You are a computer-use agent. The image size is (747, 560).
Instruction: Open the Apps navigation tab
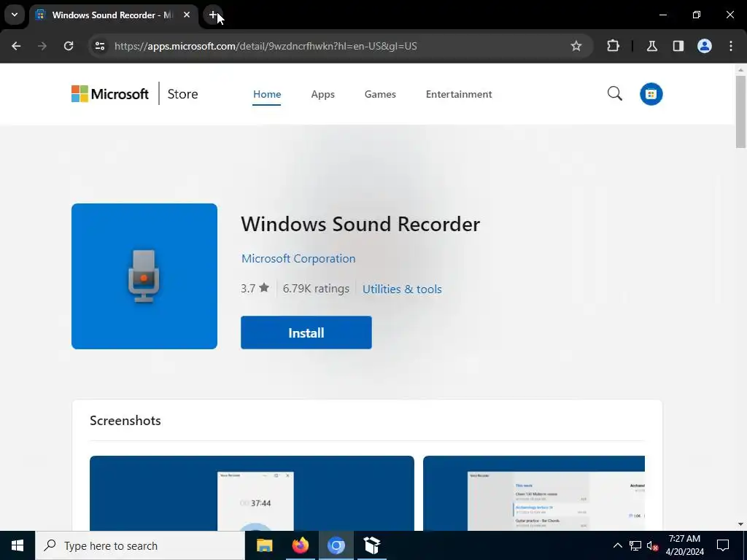[x=322, y=94]
